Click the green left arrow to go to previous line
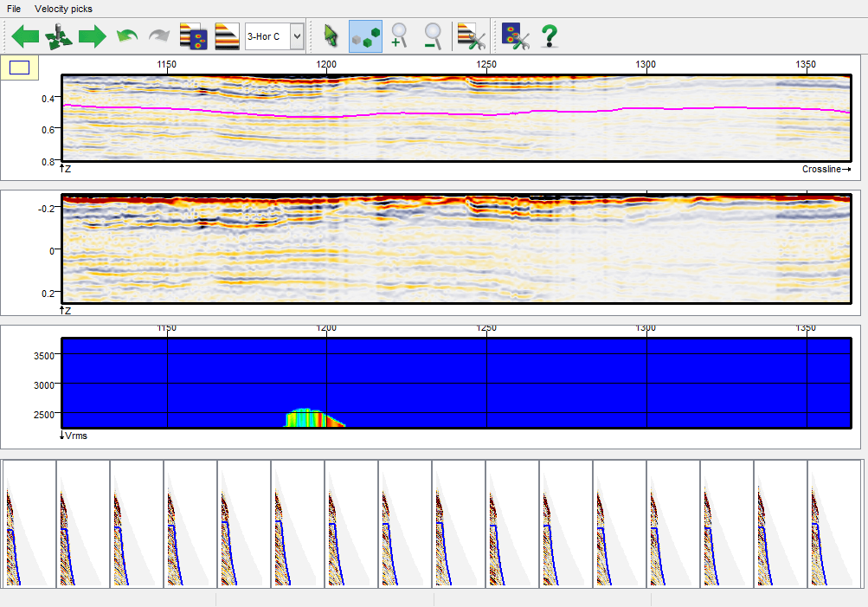868x607 pixels. pos(25,36)
